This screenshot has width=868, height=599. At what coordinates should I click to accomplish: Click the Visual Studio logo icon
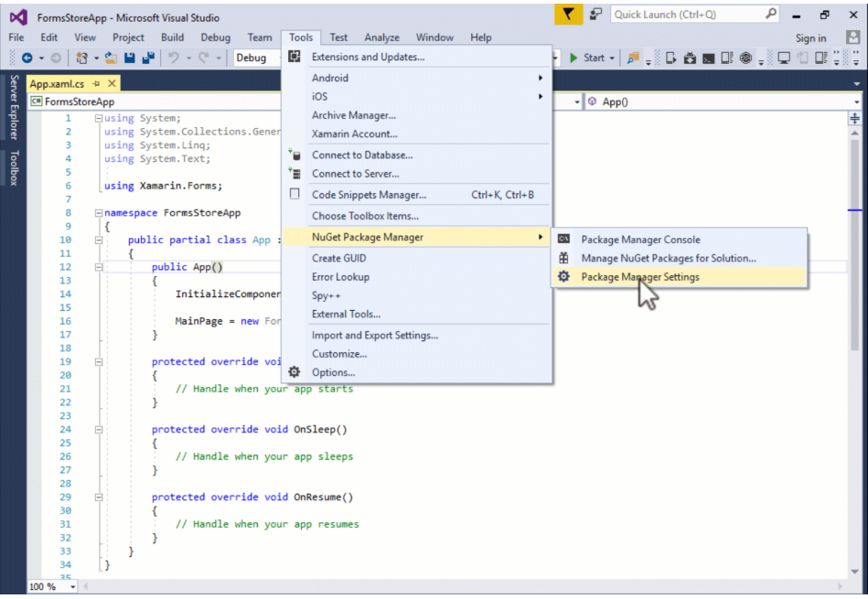(x=17, y=17)
